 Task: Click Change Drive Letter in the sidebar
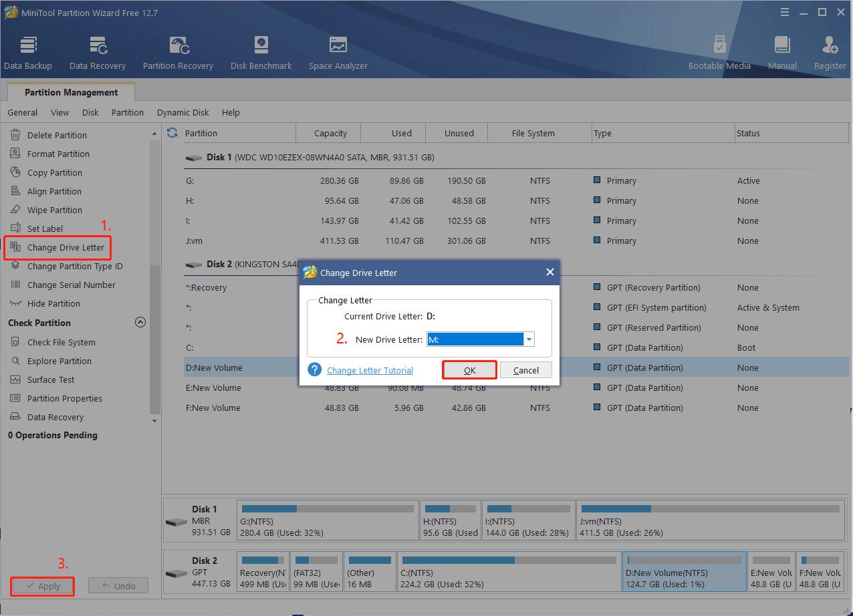click(58, 247)
